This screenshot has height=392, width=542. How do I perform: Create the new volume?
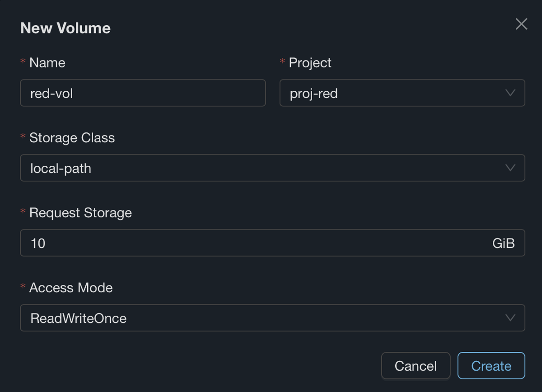pos(491,365)
